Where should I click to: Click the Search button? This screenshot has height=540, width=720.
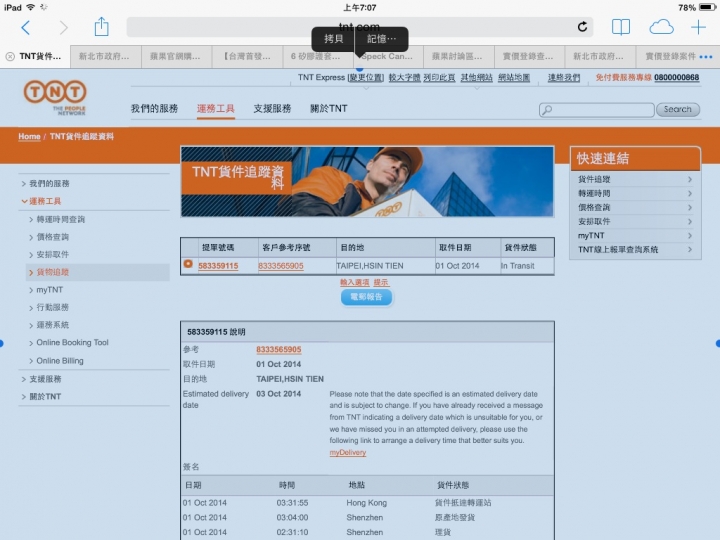point(678,109)
